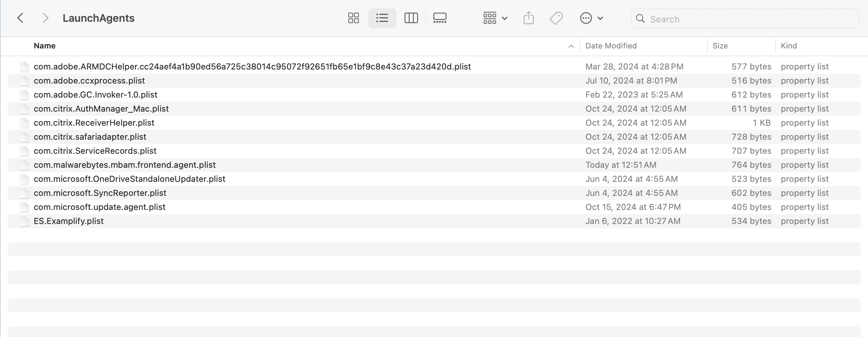Click the 612 bytes size value
The image size is (868, 337).
pos(751,95)
